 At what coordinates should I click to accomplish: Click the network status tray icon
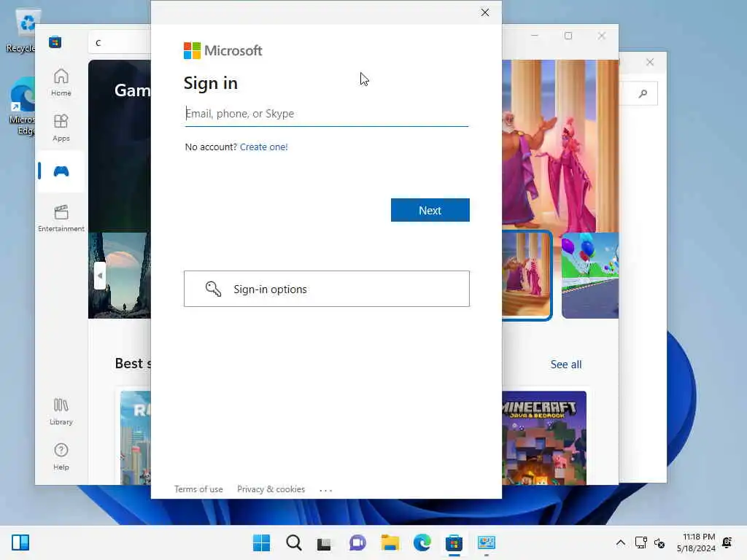(x=640, y=542)
